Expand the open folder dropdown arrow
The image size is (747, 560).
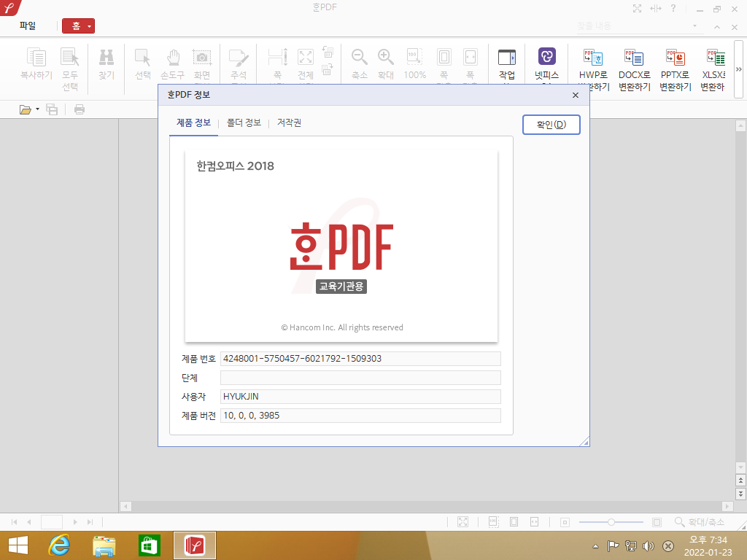click(x=38, y=109)
